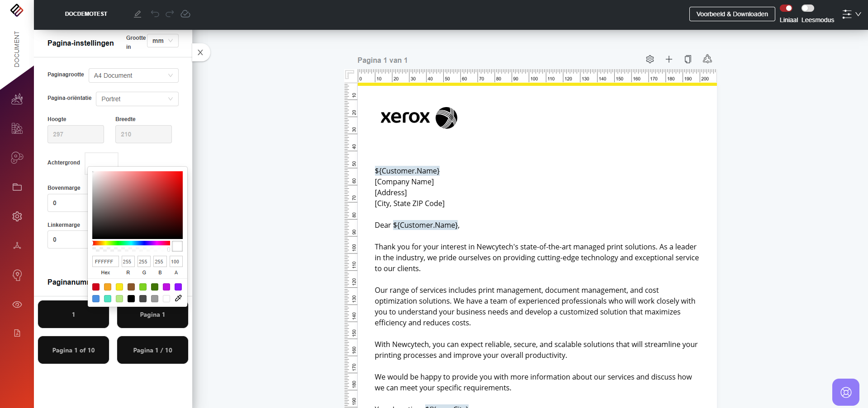Select the red color swatch
The width and height of the screenshot is (868, 408).
tap(96, 287)
